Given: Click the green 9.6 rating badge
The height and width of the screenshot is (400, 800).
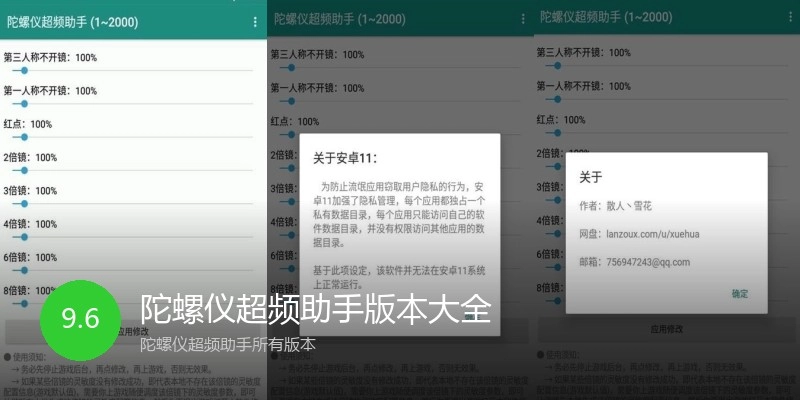Looking at the screenshot, I should pyautogui.click(x=81, y=320).
